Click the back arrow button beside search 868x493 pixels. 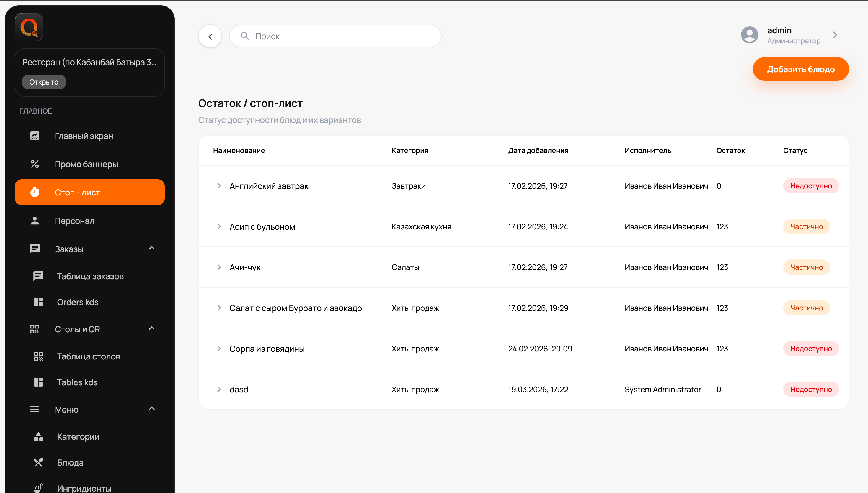coord(210,36)
